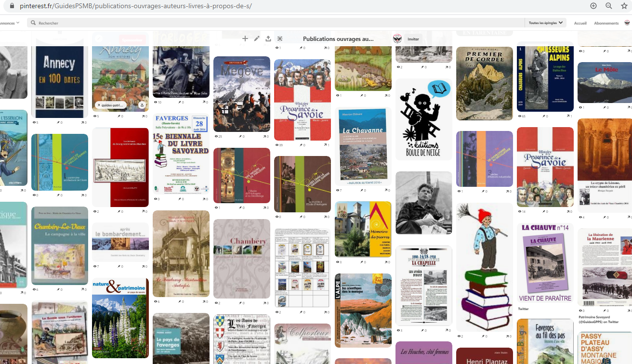Click the pinterest.fr URL in the address bar
This screenshot has height=364, width=632.
click(136, 6)
